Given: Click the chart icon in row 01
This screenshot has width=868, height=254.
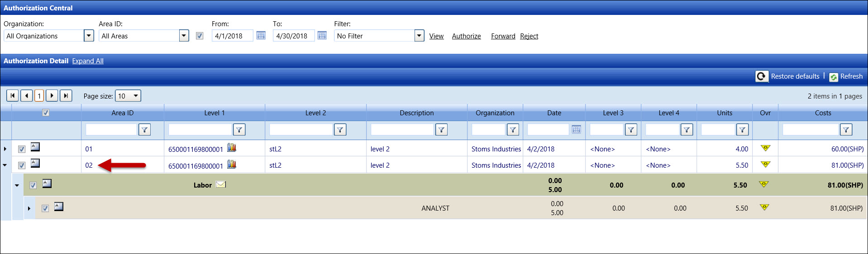Looking at the screenshot, I should pos(232,148).
